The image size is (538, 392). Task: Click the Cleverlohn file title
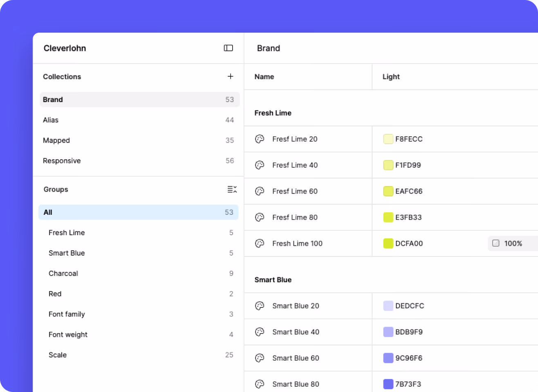click(x=65, y=48)
